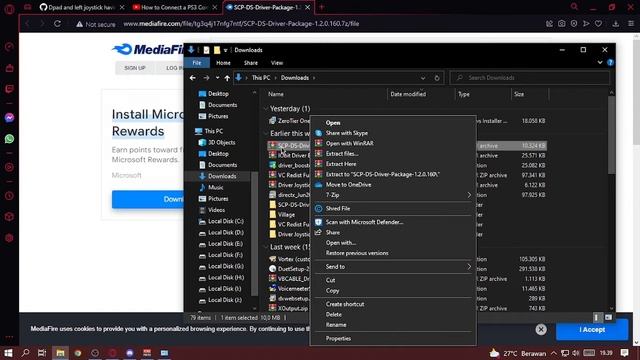The height and width of the screenshot is (360, 640).
Task: Select Copy in context menu
Action: coord(332,291)
